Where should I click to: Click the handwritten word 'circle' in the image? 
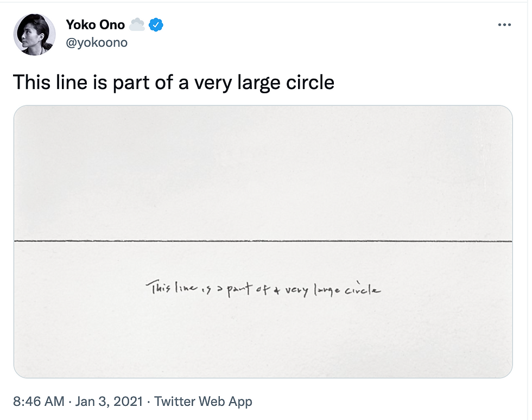pos(363,289)
